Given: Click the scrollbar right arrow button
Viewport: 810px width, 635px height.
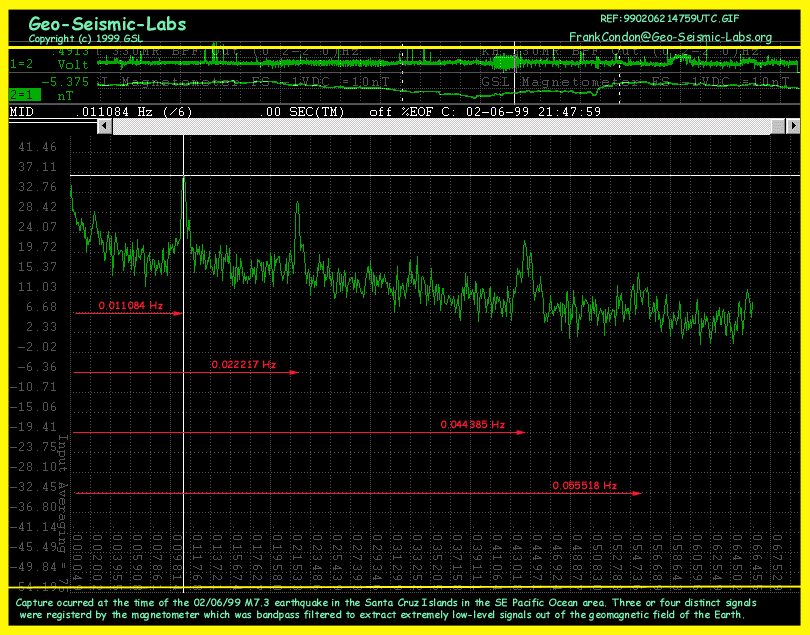Looking at the screenshot, I should coord(793,126).
